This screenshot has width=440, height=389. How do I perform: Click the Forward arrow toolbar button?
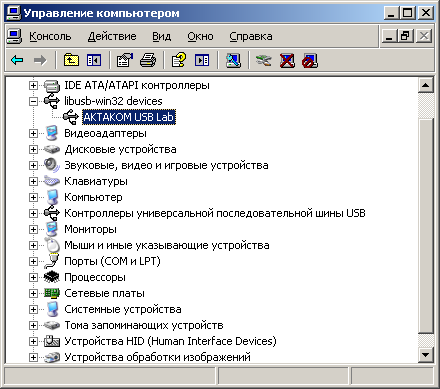[40, 60]
